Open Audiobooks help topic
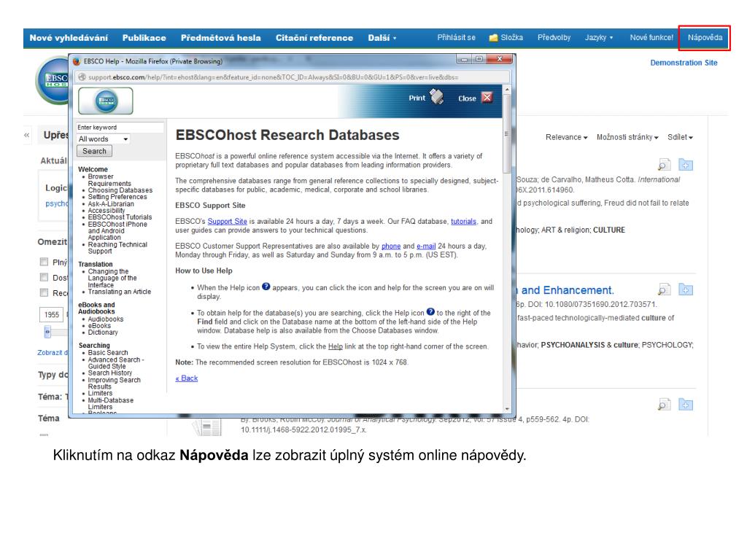Image resolution: width=747 pixels, height=560 pixels. (x=105, y=319)
